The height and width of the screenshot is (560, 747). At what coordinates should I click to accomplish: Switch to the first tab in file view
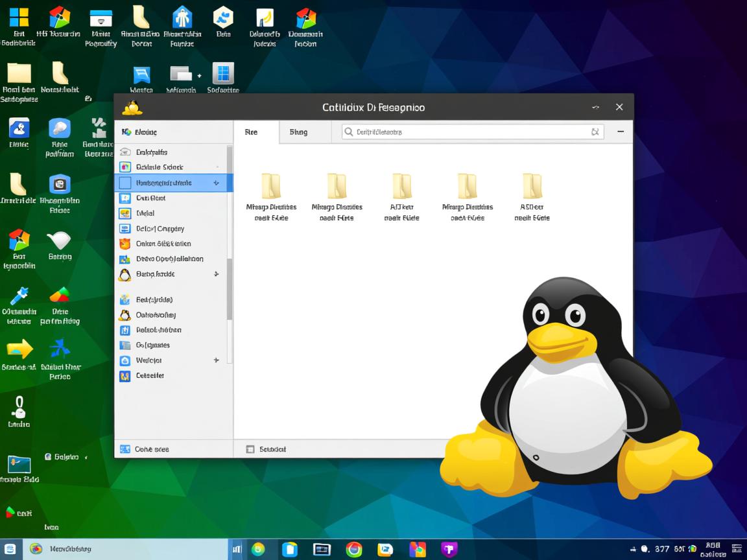point(252,132)
